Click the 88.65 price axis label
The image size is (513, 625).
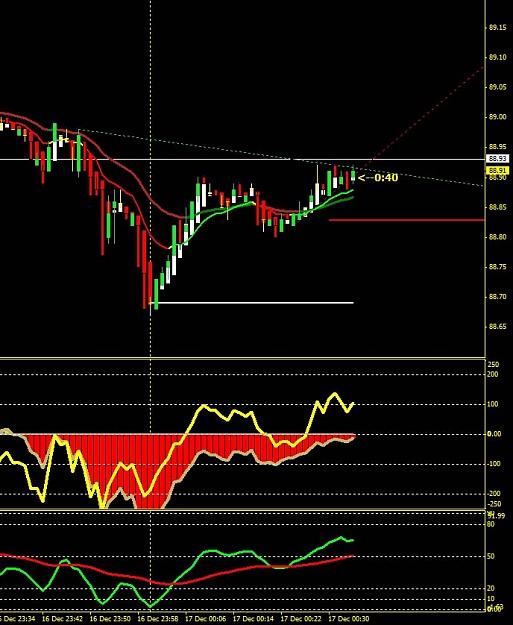coord(498,326)
